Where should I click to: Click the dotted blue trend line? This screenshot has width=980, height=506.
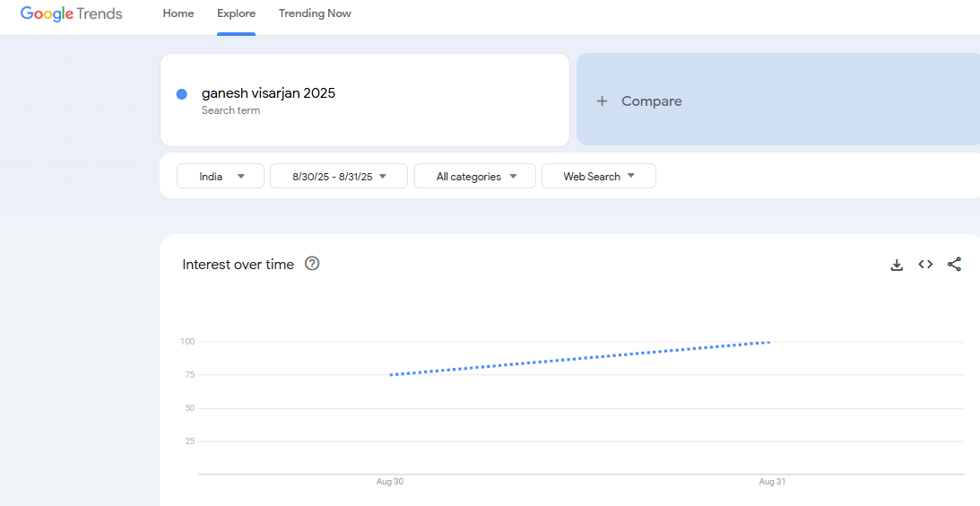pyautogui.click(x=580, y=358)
